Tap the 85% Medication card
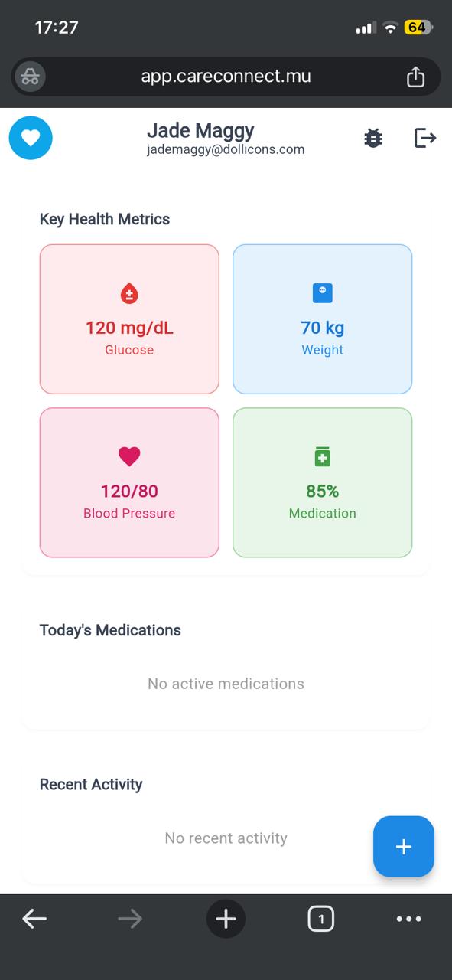The height and width of the screenshot is (980, 452). coord(322,482)
